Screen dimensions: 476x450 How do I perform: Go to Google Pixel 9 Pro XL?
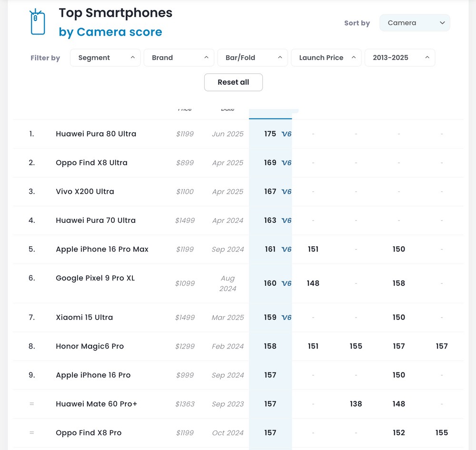tap(95, 278)
